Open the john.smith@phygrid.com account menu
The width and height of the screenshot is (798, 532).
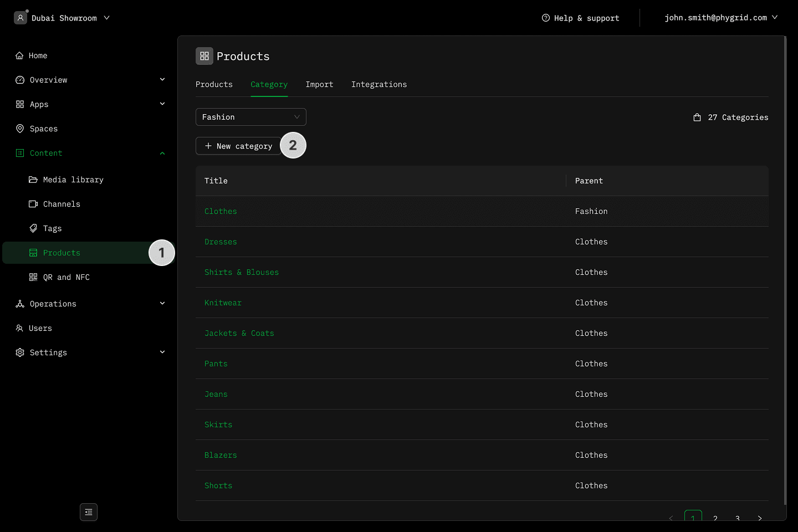(x=720, y=18)
